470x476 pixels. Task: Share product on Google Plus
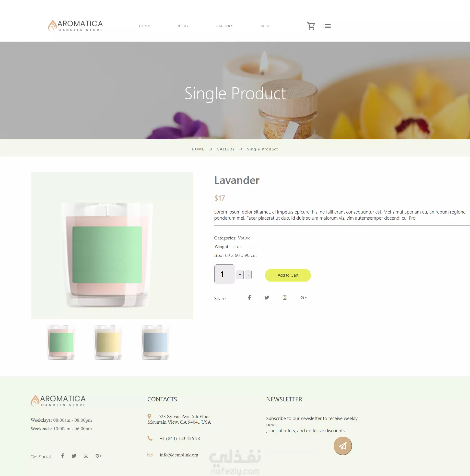[304, 298]
